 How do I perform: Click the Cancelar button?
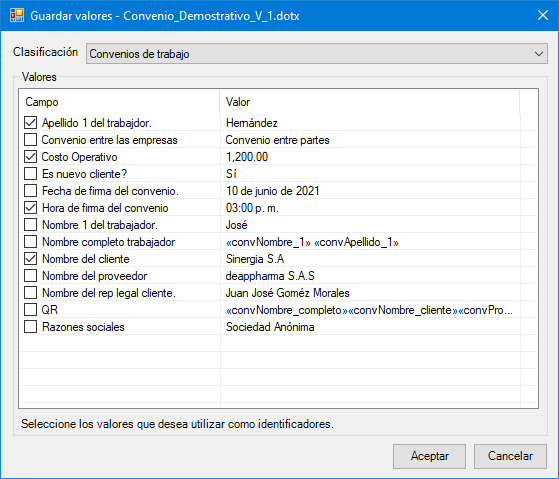click(510, 456)
